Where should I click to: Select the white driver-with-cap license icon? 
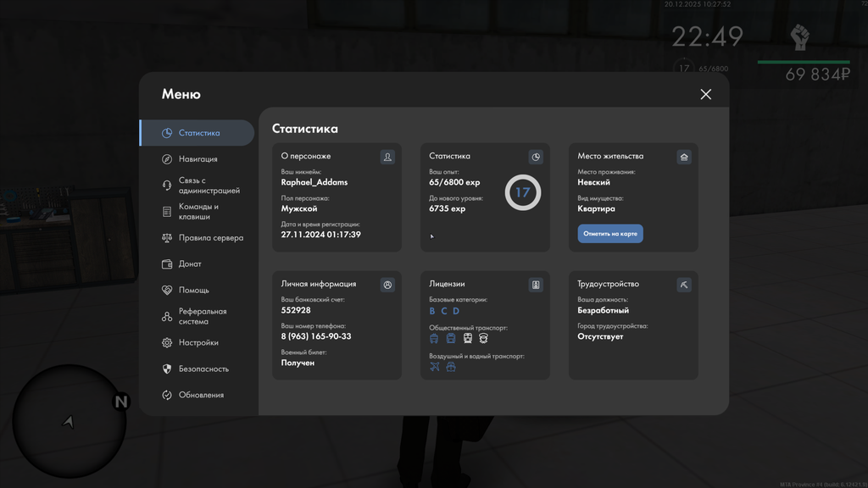pyautogui.click(x=483, y=338)
